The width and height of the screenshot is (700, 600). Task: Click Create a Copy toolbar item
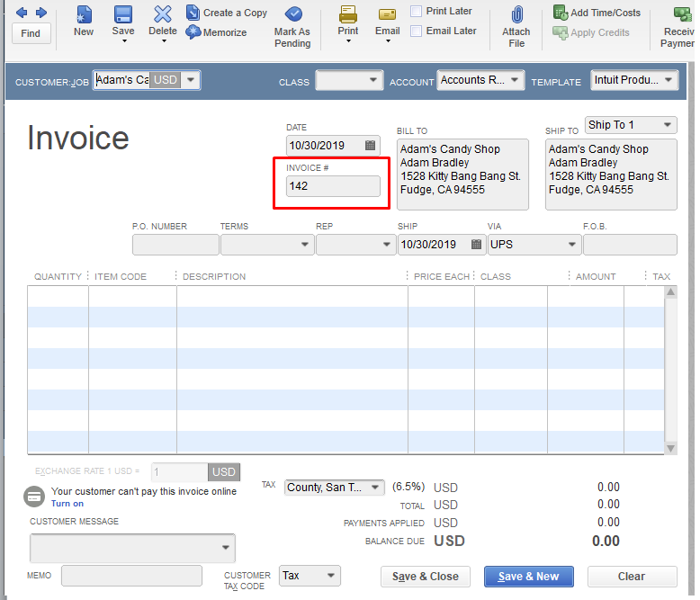[227, 13]
